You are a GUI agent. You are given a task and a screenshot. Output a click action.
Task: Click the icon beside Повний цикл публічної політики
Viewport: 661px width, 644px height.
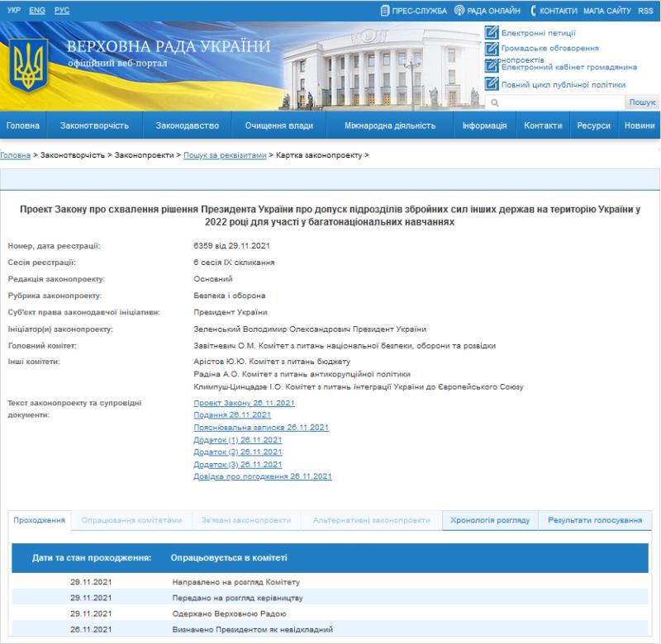tap(492, 84)
